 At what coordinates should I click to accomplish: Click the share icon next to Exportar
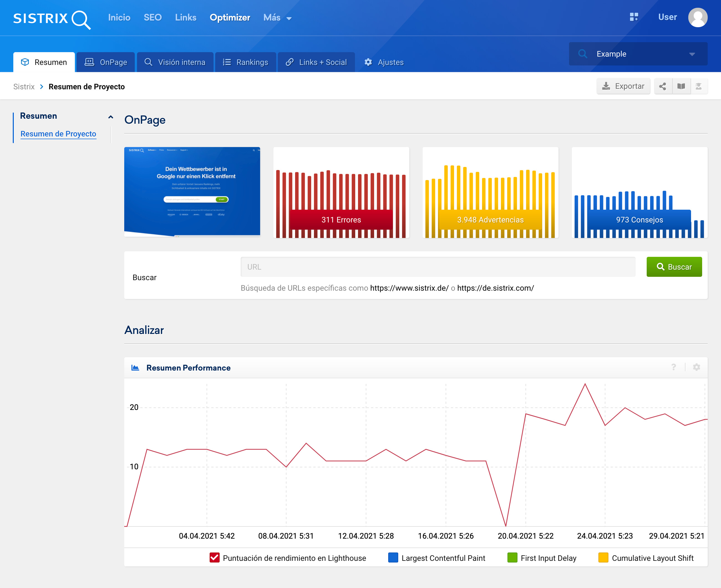pos(663,86)
